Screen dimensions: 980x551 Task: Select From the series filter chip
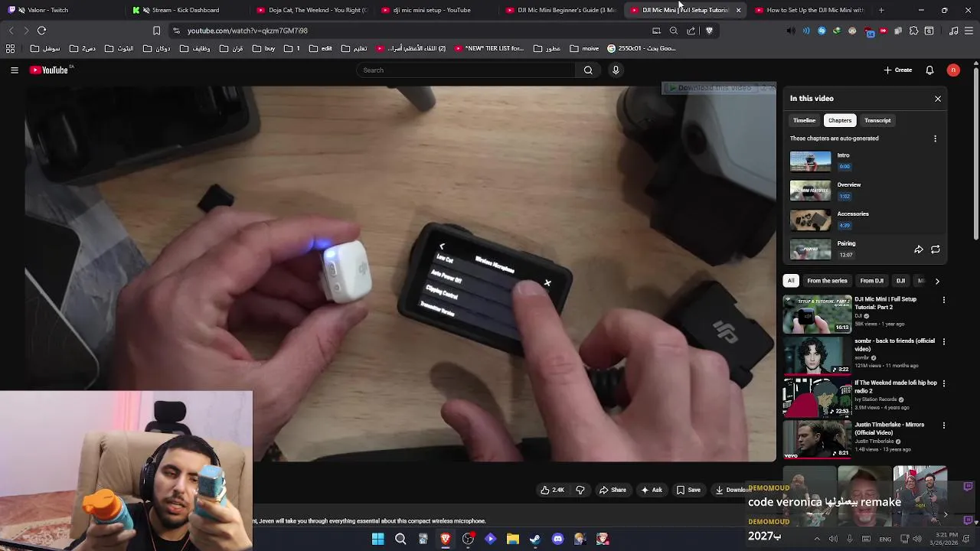tap(827, 281)
